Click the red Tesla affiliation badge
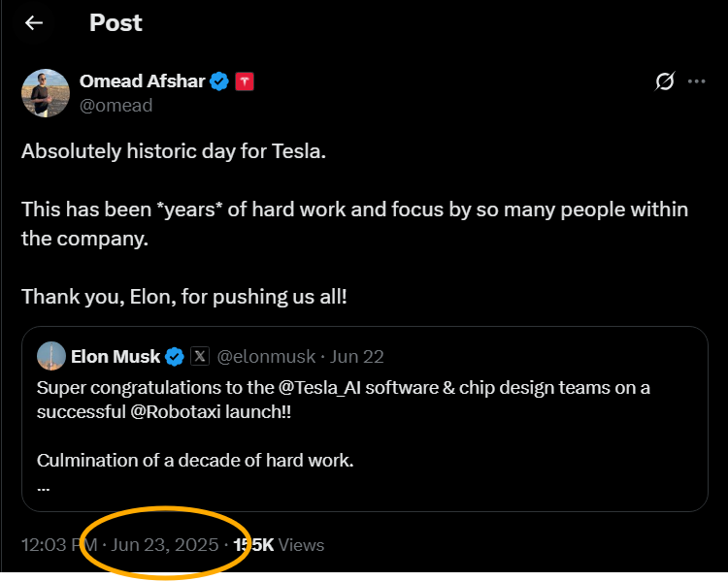 [x=245, y=81]
